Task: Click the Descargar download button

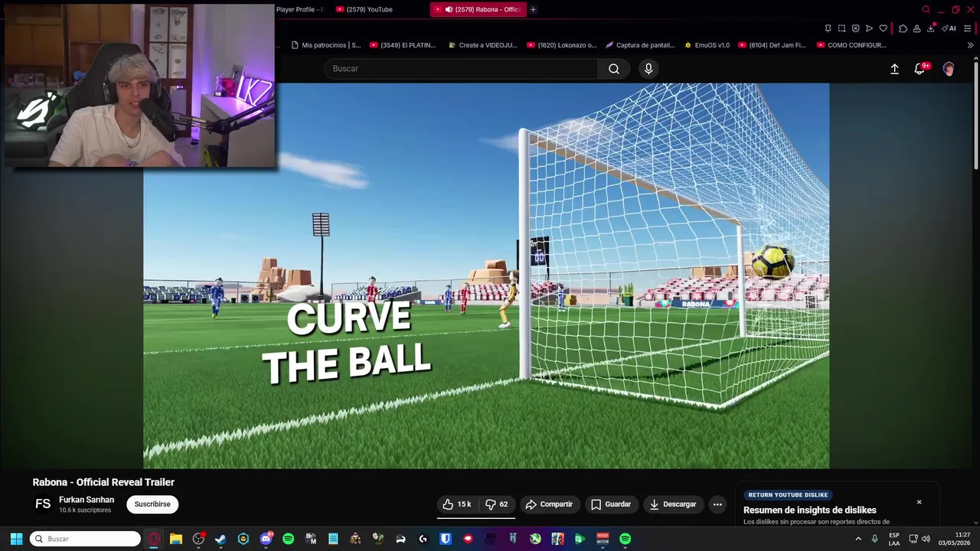Action: pos(673,504)
